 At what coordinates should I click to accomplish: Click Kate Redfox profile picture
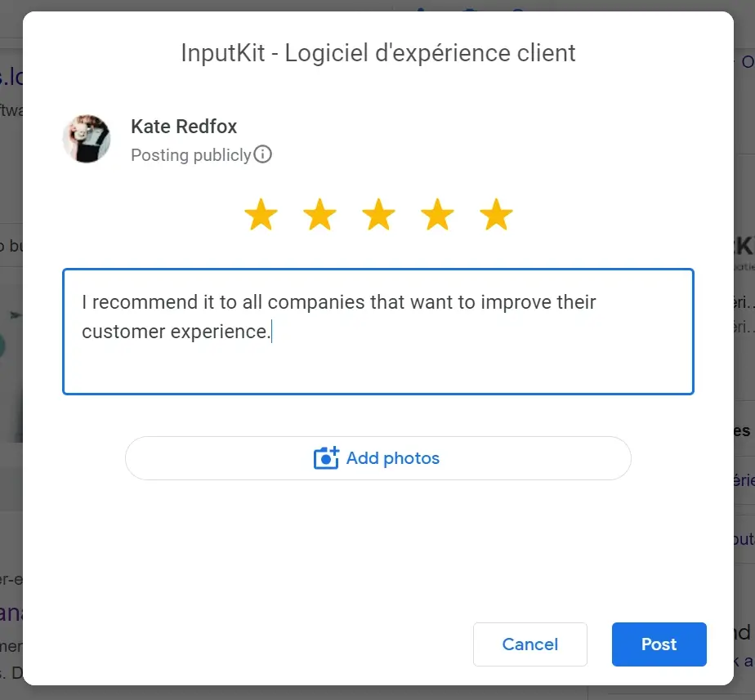click(x=87, y=139)
